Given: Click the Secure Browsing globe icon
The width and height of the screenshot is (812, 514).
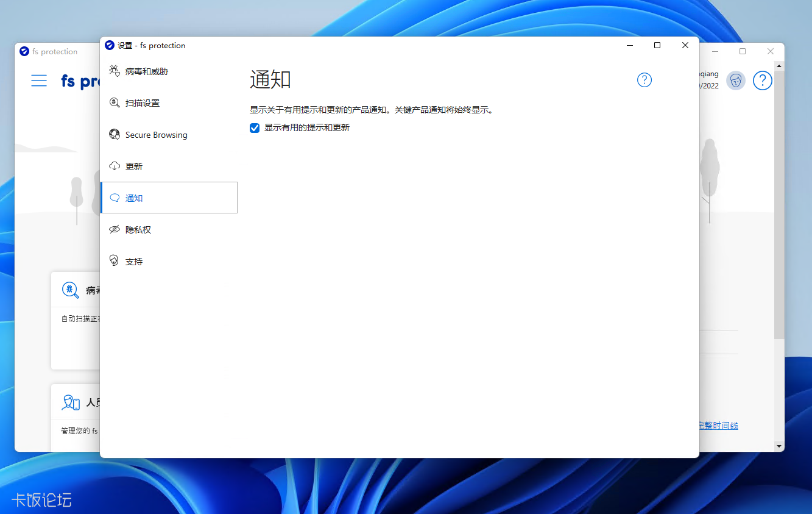Looking at the screenshot, I should 115,134.
